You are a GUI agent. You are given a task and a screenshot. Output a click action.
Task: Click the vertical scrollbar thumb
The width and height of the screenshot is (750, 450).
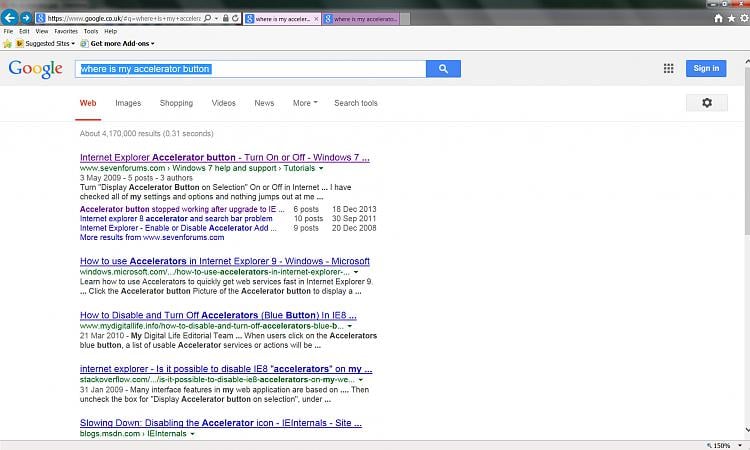pos(747,151)
